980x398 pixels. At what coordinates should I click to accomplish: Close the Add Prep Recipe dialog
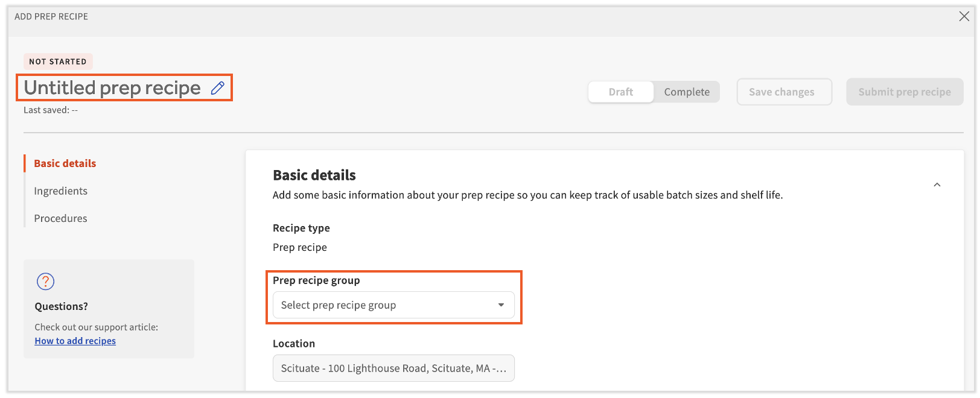point(964,16)
